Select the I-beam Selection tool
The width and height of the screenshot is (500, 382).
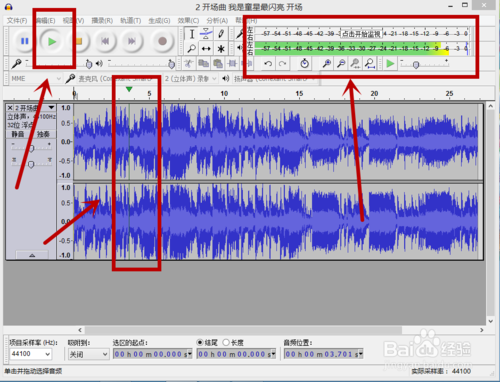tap(192, 34)
